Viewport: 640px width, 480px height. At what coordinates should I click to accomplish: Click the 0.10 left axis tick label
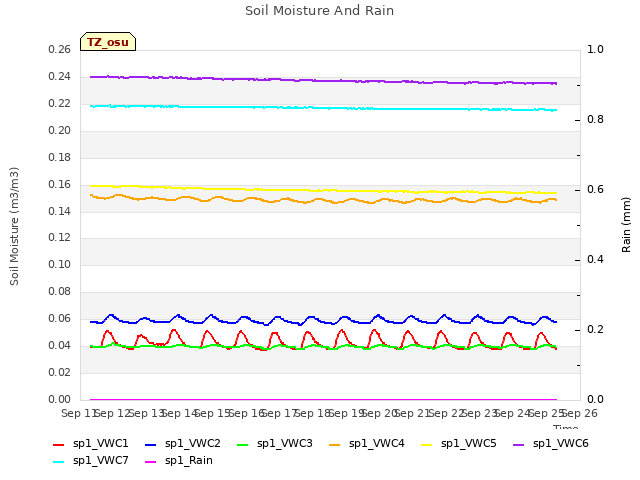click(59, 264)
